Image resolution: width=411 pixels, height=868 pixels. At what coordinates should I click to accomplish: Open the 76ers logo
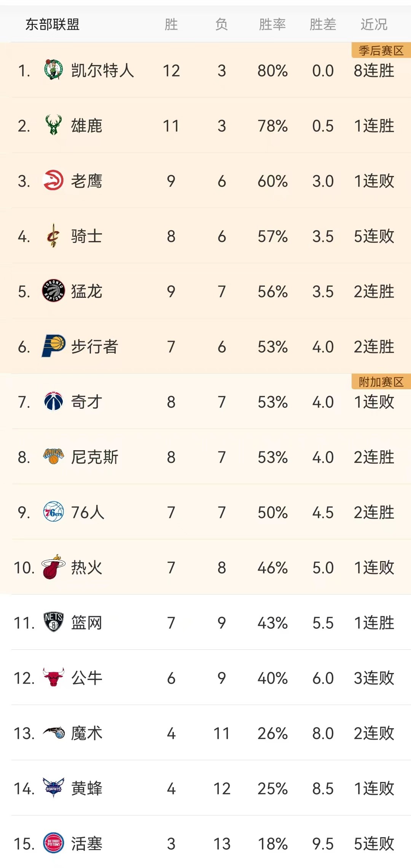coord(53,512)
